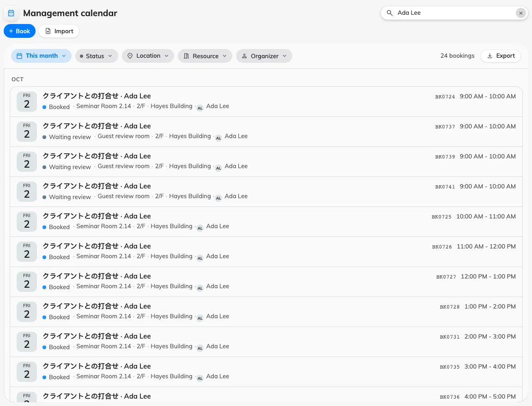Open booking BK0728

point(266,312)
